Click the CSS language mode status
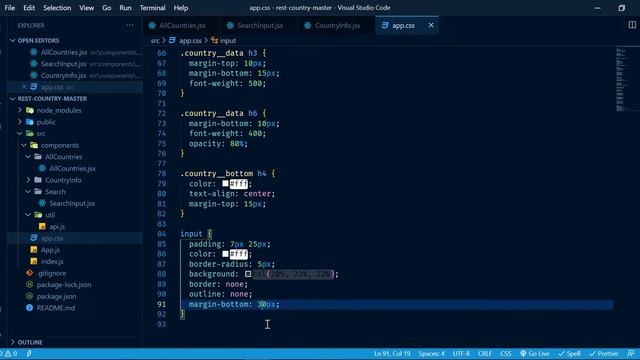The height and width of the screenshot is (360, 640). tap(506, 354)
